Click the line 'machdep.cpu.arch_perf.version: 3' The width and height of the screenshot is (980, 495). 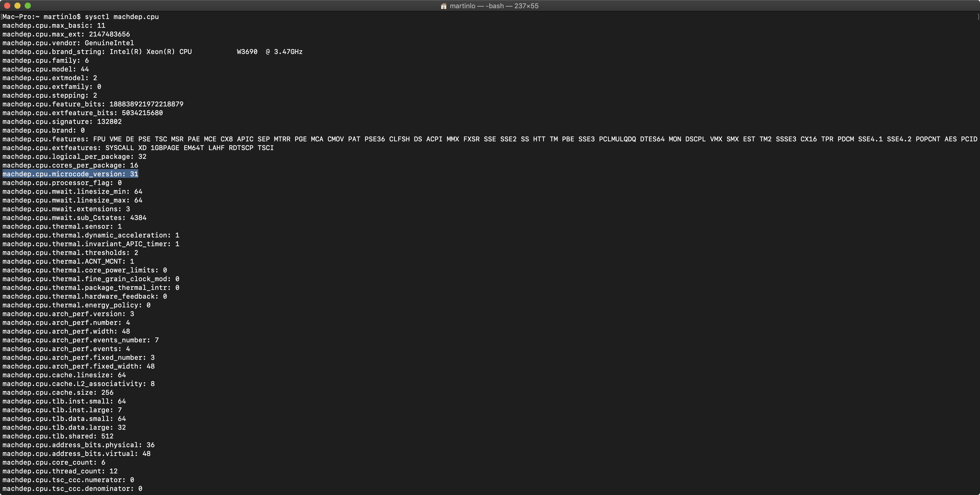68,314
